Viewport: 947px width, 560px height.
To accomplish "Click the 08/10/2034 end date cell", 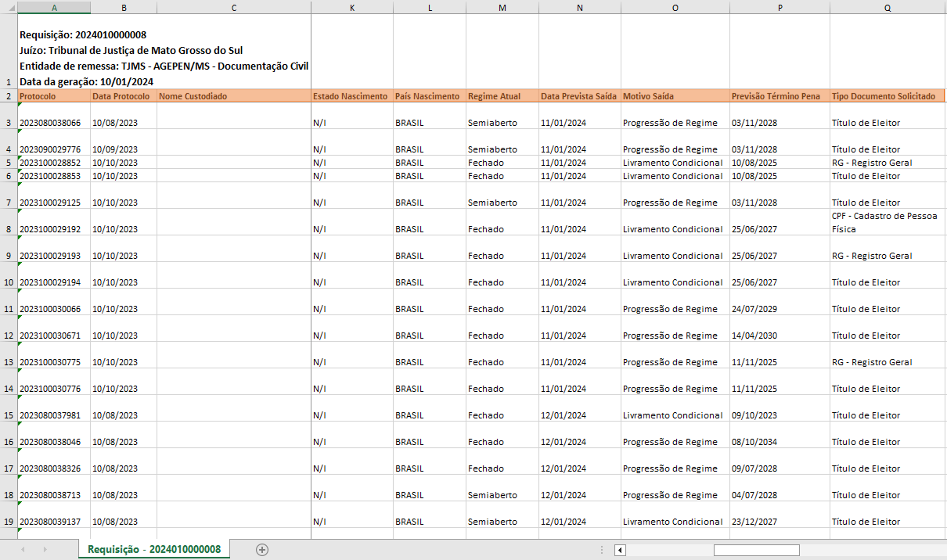I will pos(780,435).
